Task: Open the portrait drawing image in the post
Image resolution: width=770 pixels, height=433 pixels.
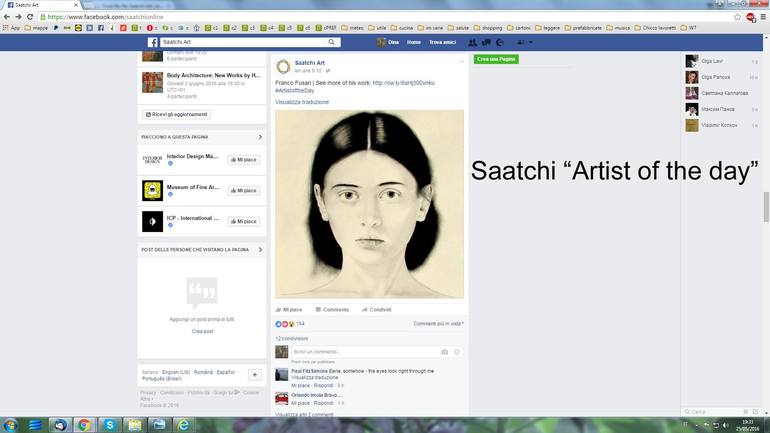Action: pyautogui.click(x=369, y=204)
